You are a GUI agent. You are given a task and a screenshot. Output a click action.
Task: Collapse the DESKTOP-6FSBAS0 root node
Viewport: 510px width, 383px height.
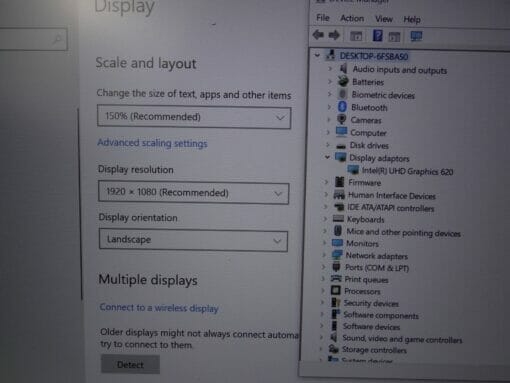click(x=317, y=55)
